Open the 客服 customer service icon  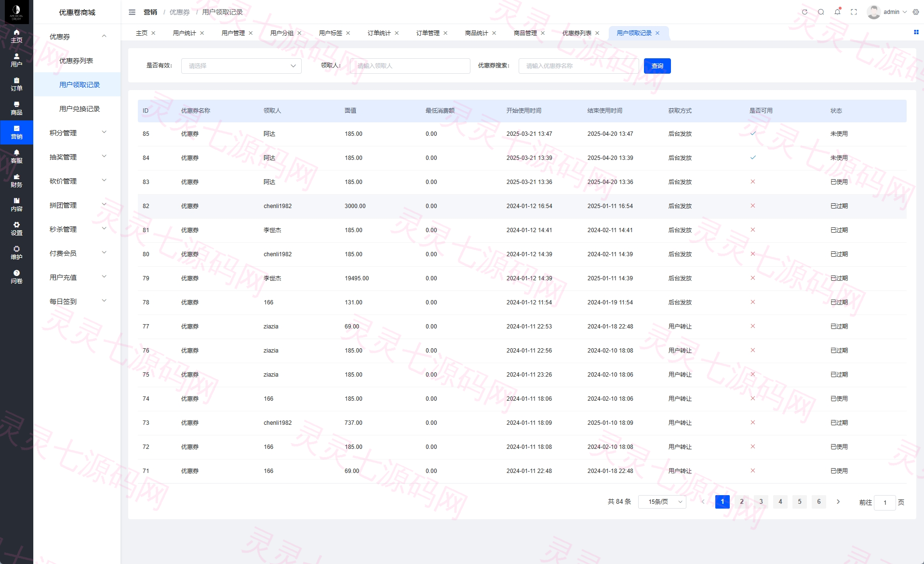click(x=16, y=157)
